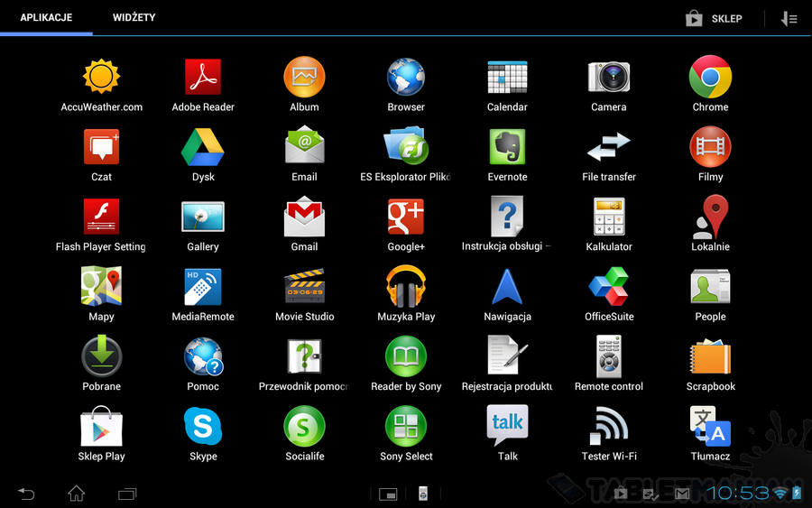Open Pobrane downloads
Viewport: 812px width, 508px height.
pyautogui.click(x=101, y=356)
